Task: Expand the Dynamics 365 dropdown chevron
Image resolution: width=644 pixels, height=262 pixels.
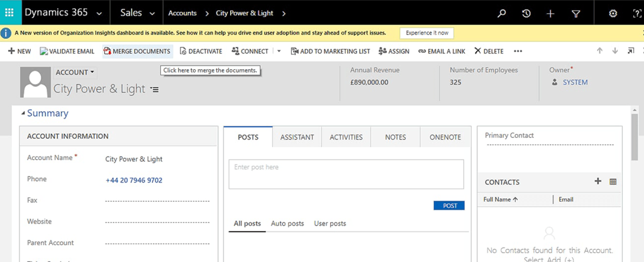Action: [x=99, y=14]
